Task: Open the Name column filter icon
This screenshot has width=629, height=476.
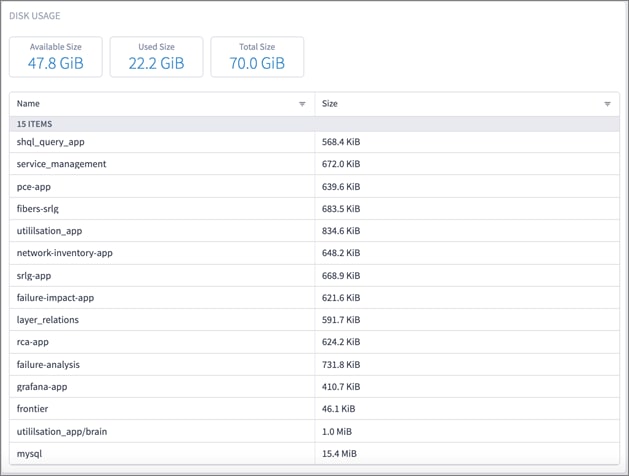Action: pos(302,104)
